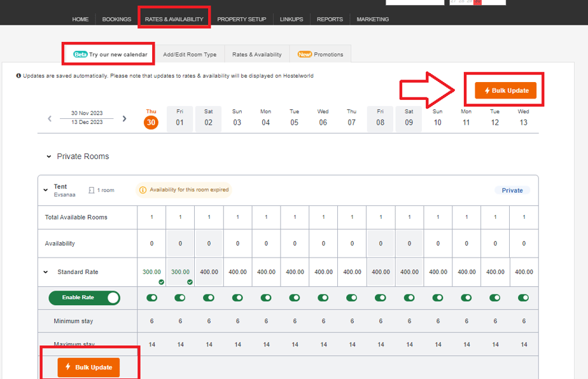This screenshot has width=588, height=379.
Task: Open the Bookings menu
Action: coord(116,19)
